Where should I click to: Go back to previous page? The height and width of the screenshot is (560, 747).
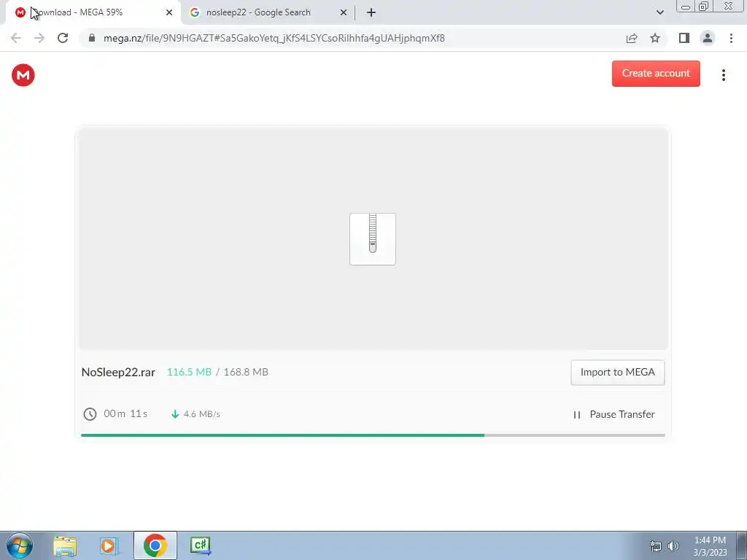coord(16,38)
